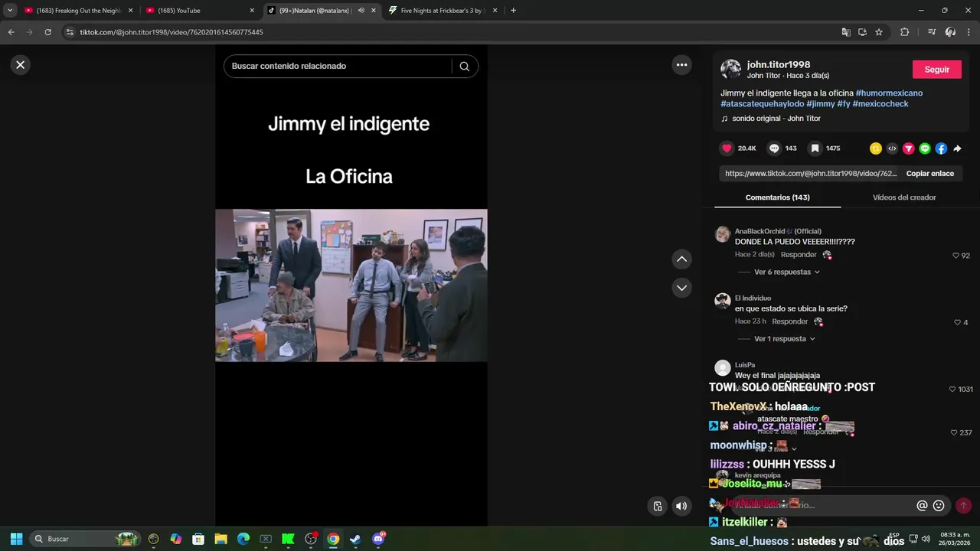This screenshot has height=551, width=980.
Task: Open File Explorer from taskbar
Action: 220,539
